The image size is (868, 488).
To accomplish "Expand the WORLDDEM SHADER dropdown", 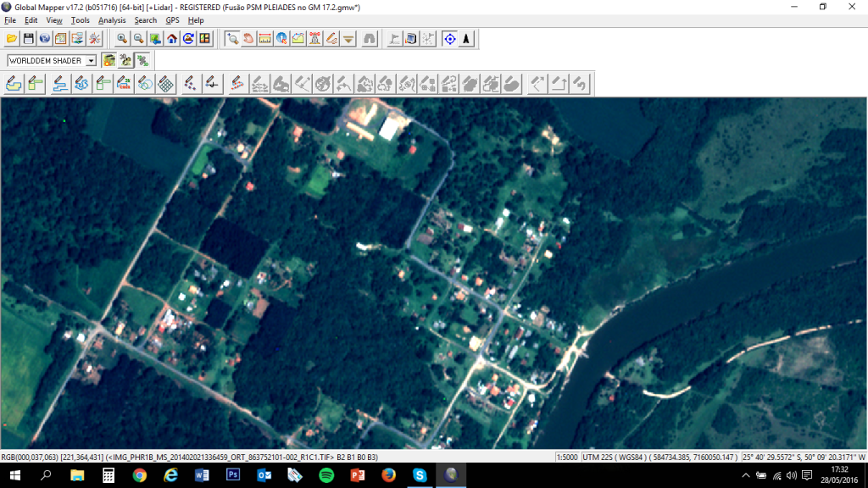I will point(91,61).
